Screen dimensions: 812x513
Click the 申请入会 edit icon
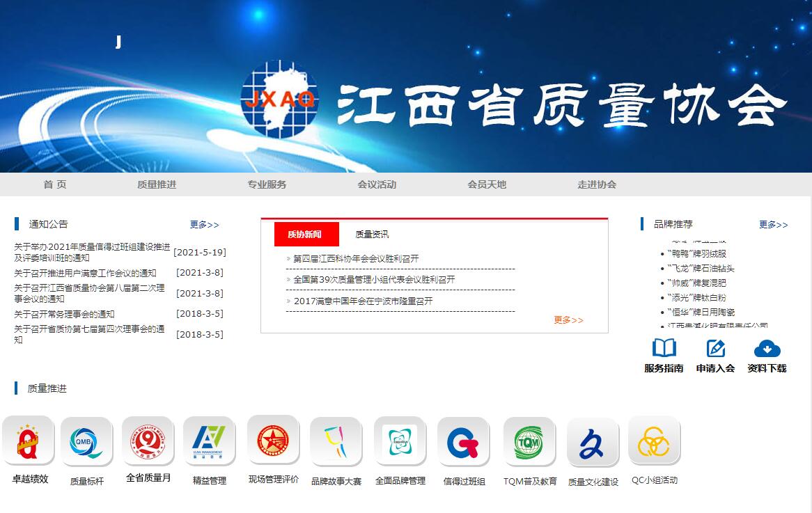(715, 349)
